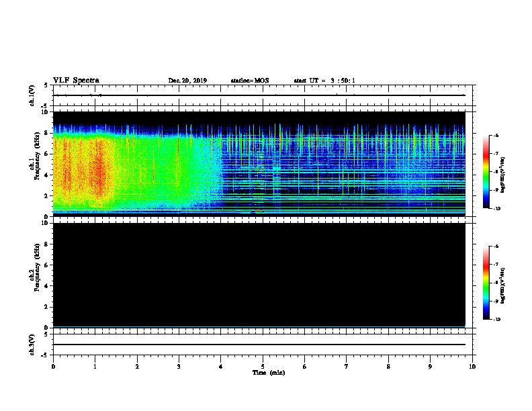
Task: Click the "ch.1(V)" axis label
Action: (32, 95)
